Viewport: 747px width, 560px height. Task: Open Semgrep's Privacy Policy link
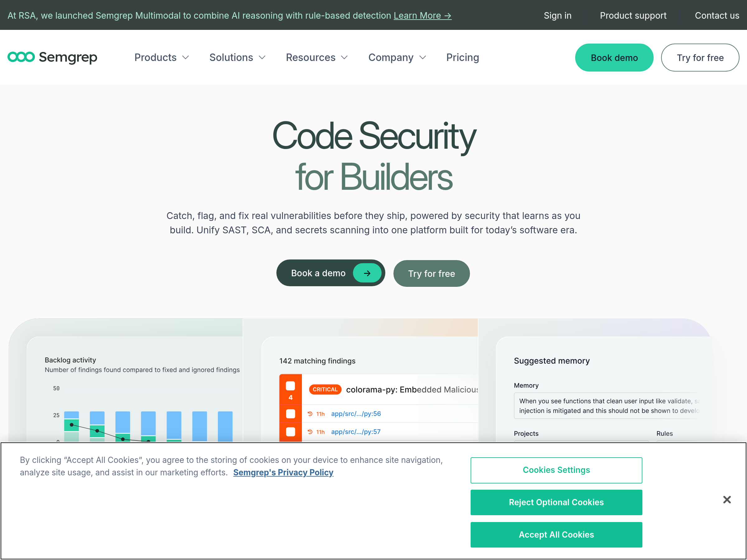(283, 473)
